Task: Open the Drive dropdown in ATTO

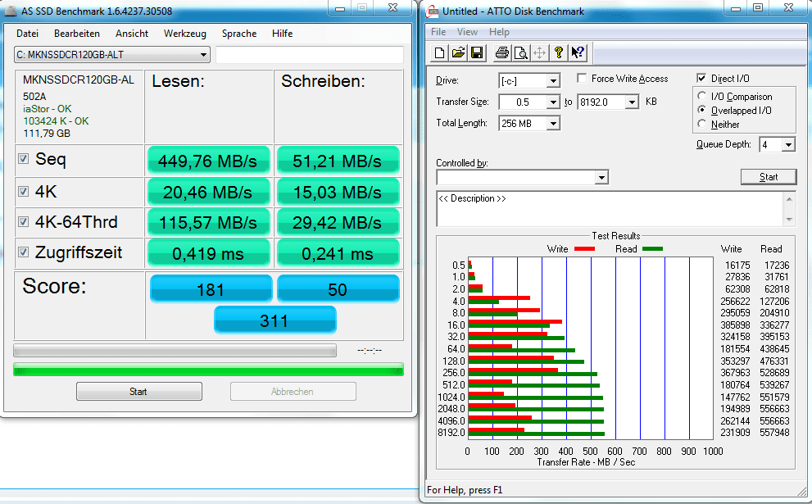Action: pyautogui.click(x=553, y=81)
